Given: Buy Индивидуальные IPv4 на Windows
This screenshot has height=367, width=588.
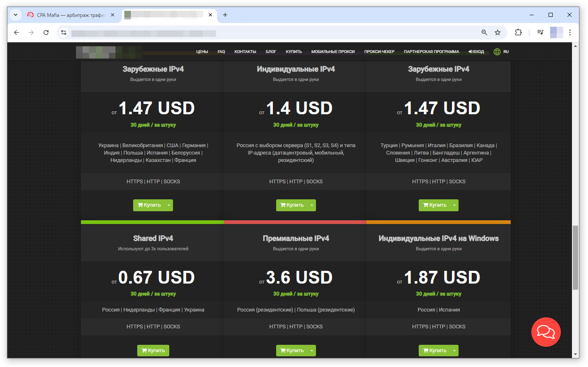Looking at the screenshot, I should 434,351.
